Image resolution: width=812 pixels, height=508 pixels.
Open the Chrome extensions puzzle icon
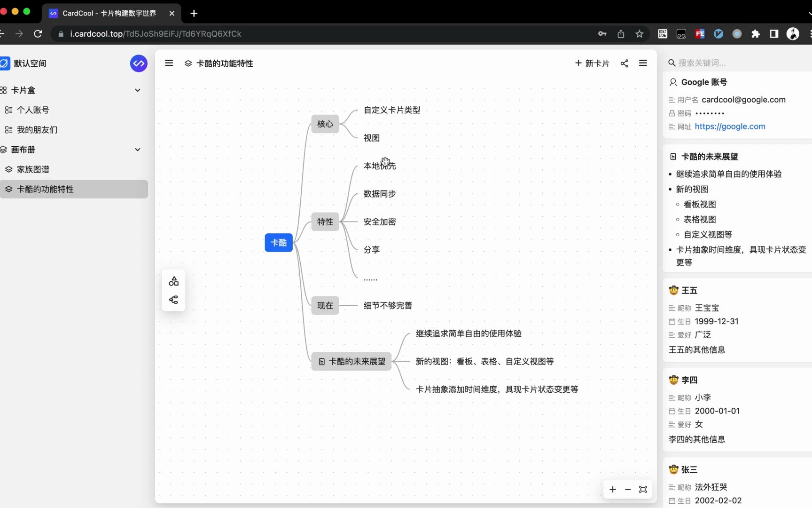756,34
